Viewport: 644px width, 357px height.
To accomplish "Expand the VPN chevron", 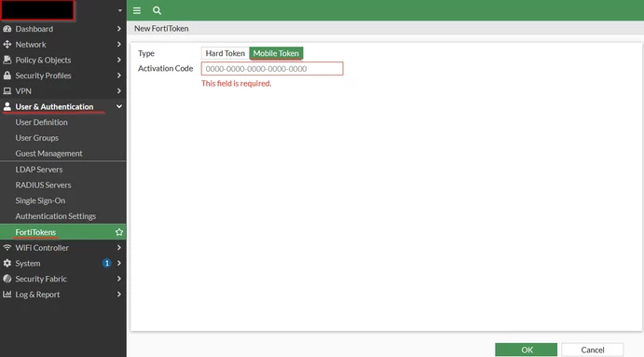I will coord(118,91).
